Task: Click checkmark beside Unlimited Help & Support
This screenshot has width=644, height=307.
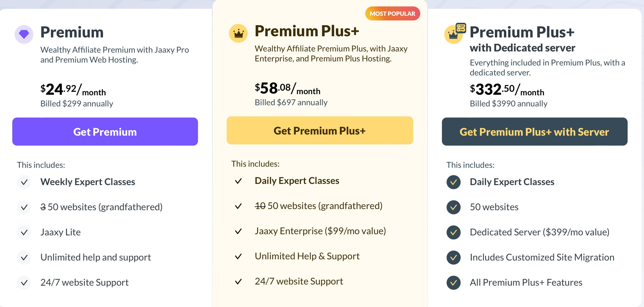Action: pos(238,256)
